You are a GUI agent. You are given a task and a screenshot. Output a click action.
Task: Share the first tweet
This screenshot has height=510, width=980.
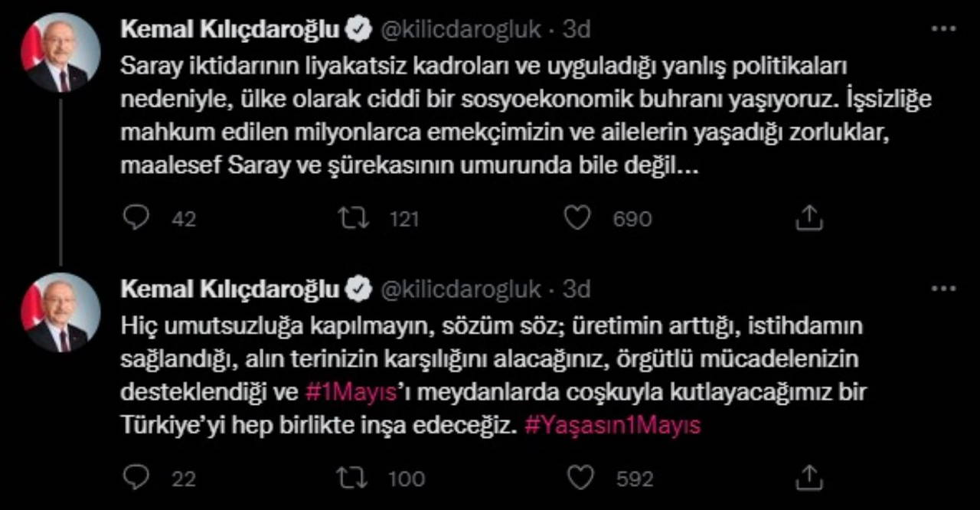point(808,219)
